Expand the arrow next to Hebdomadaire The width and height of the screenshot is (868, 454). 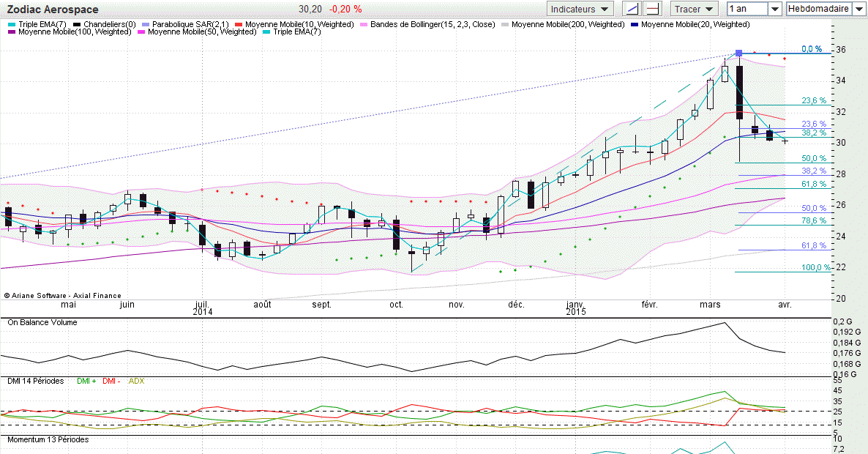coord(858,9)
